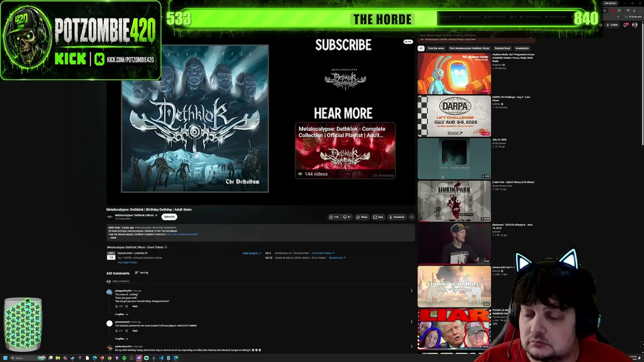Open the Llamas with Hats video thumbnail

click(x=454, y=286)
